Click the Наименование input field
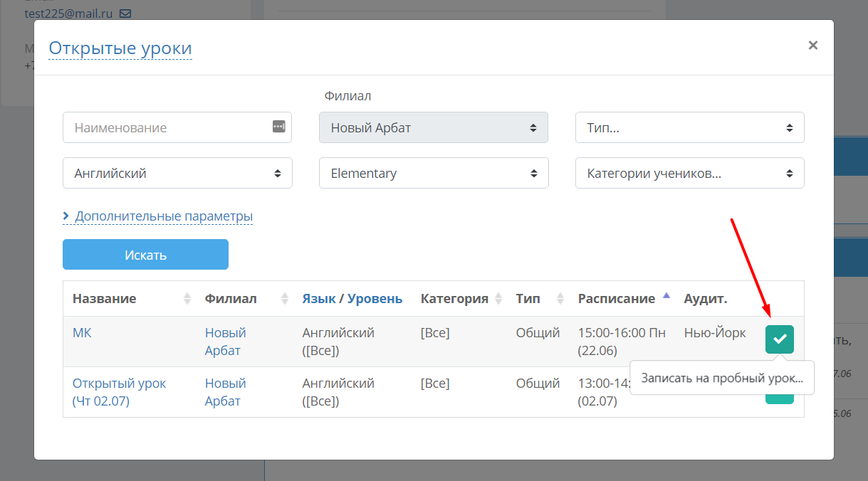868x481 pixels. pyautogui.click(x=177, y=127)
